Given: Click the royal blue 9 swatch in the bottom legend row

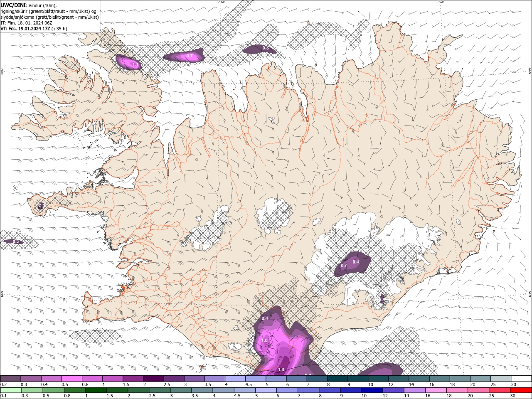Looking at the screenshot, I should 351,390.
